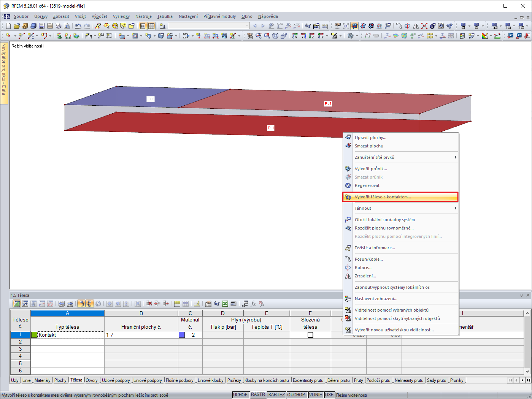This screenshot has width=532, height=399.
Task: Open the 'Navigátor projektu - Data' side tab
Action: pos(4,73)
